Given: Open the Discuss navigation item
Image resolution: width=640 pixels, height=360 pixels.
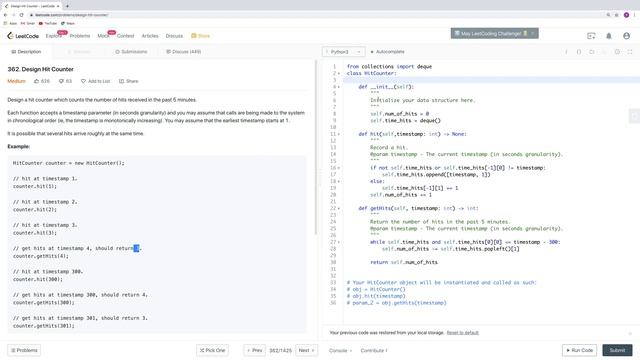Looking at the screenshot, I should click(x=174, y=36).
